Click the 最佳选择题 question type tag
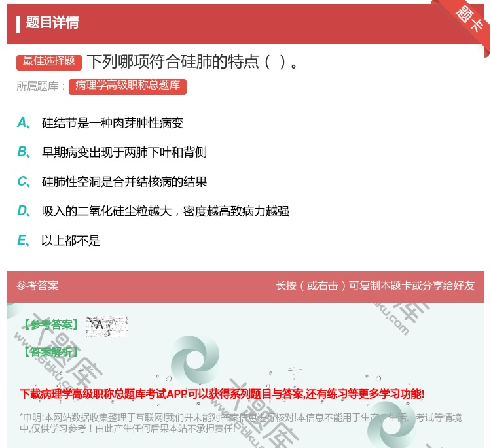This screenshot has height=448, width=491. coord(49,61)
